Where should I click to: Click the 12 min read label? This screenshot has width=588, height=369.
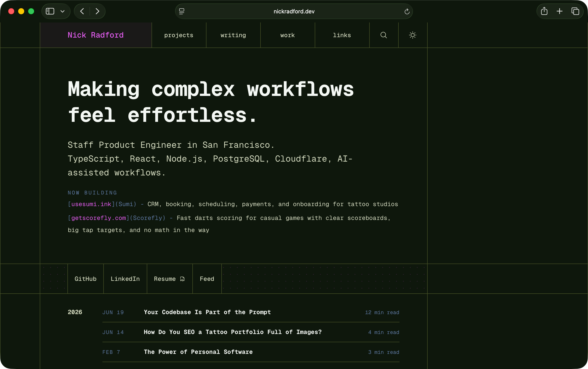pyautogui.click(x=382, y=312)
